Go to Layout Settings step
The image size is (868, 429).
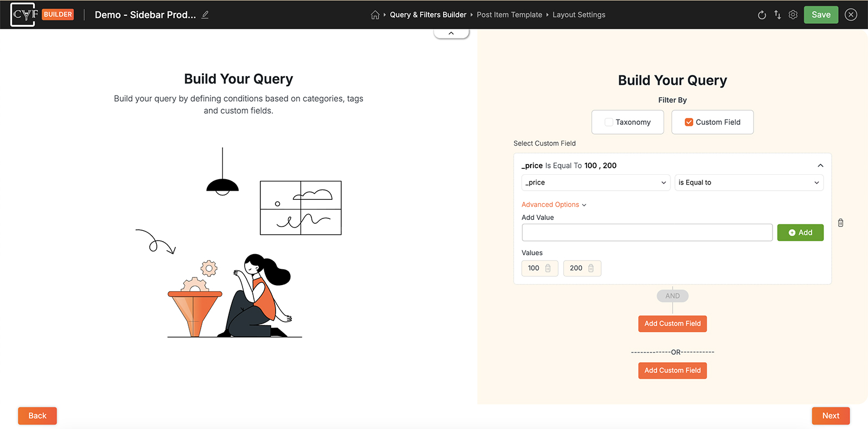[579, 15]
